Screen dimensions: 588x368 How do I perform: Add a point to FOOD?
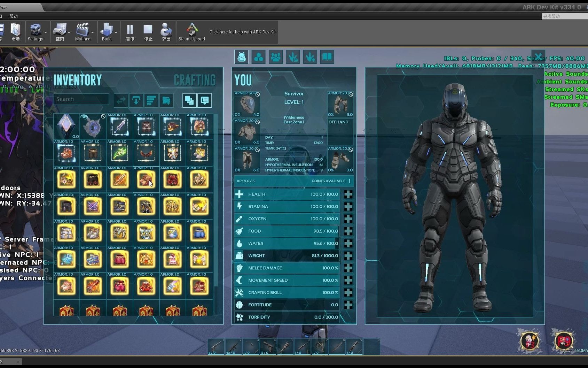[348, 231]
